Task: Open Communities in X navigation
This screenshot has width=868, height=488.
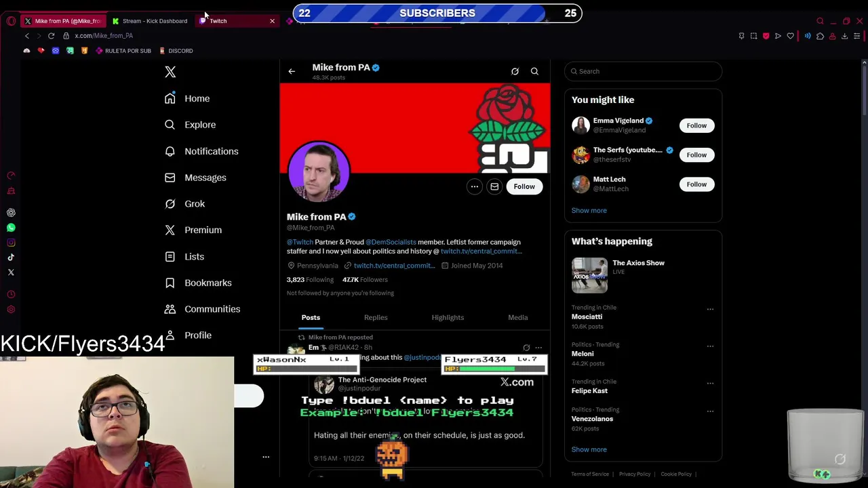Action: tap(202, 309)
